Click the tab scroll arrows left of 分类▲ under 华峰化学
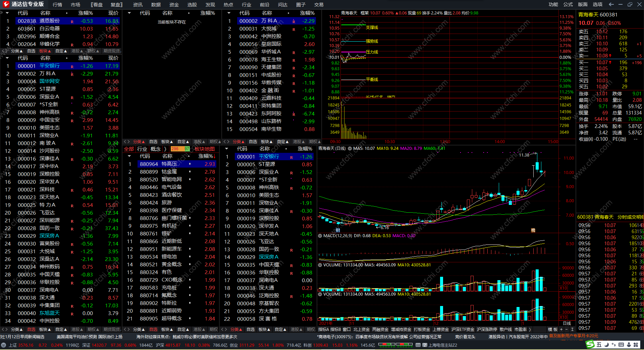This screenshot has height=350, width=644. point(5,51)
